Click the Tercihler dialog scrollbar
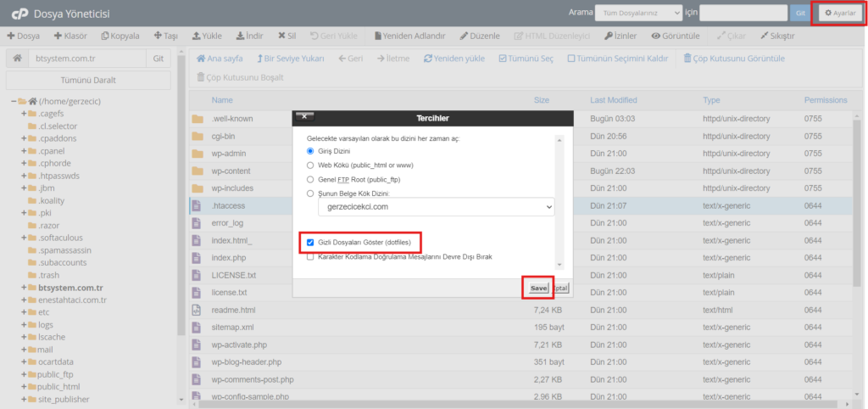Viewport: 868px width, 409px height. [x=559, y=203]
